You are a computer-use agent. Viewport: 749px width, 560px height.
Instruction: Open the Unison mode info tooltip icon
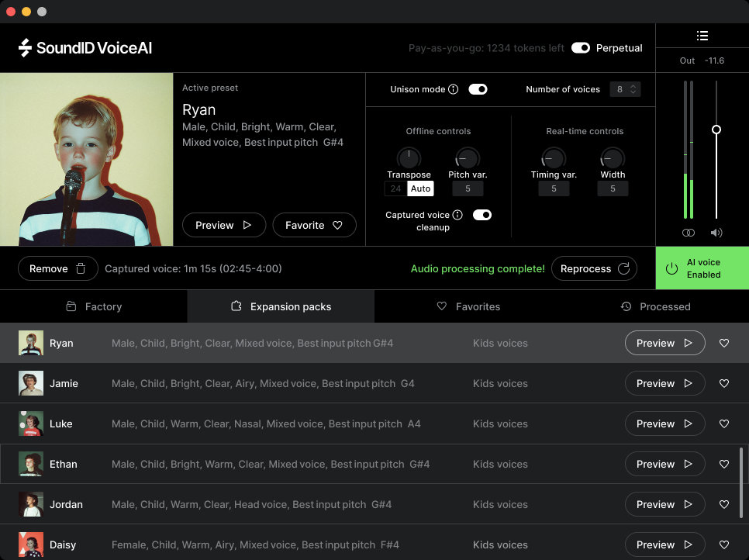pyautogui.click(x=453, y=89)
